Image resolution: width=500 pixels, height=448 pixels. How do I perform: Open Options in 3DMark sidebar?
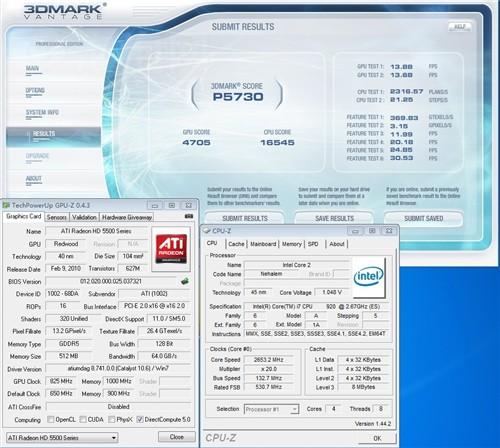[x=35, y=90]
